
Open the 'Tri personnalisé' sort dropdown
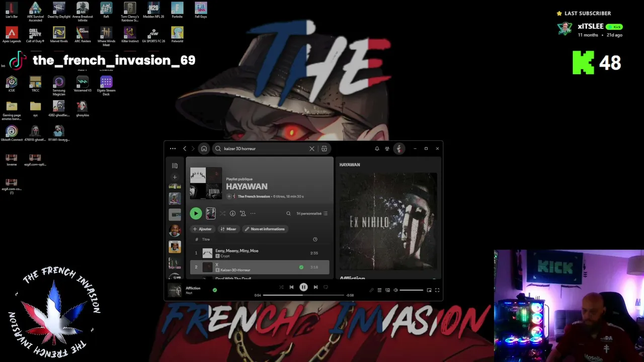(x=312, y=214)
